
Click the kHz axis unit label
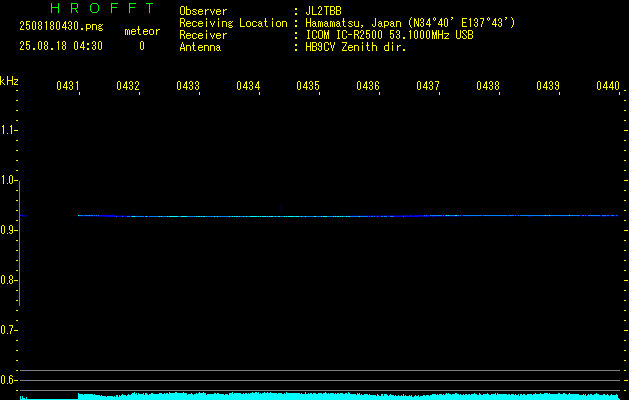[9, 81]
